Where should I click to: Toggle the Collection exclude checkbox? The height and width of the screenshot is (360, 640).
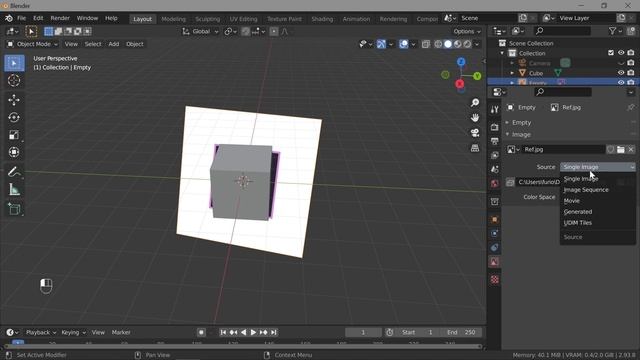click(x=611, y=53)
